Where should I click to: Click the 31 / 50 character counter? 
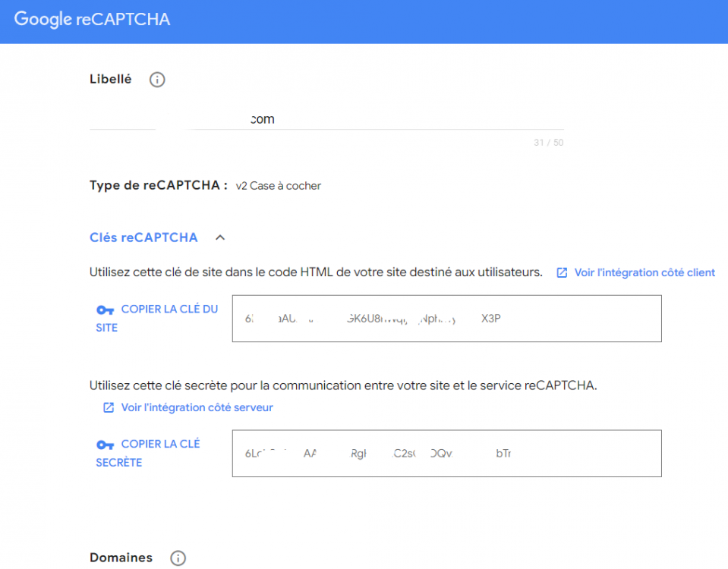(548, 142)
